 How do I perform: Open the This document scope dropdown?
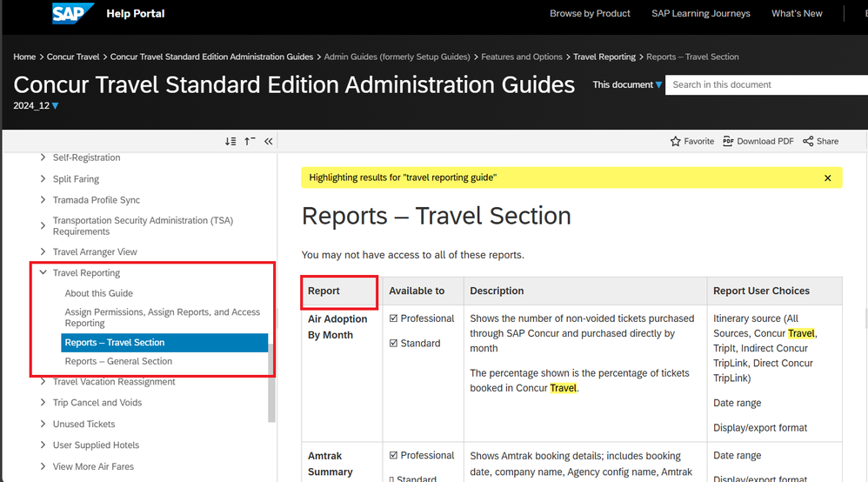click(627, 84)
